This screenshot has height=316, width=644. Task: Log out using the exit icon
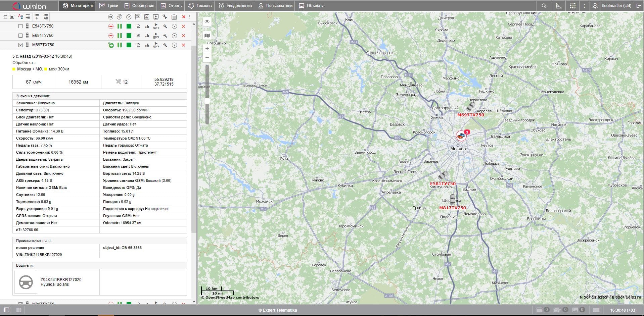[639, 6]
